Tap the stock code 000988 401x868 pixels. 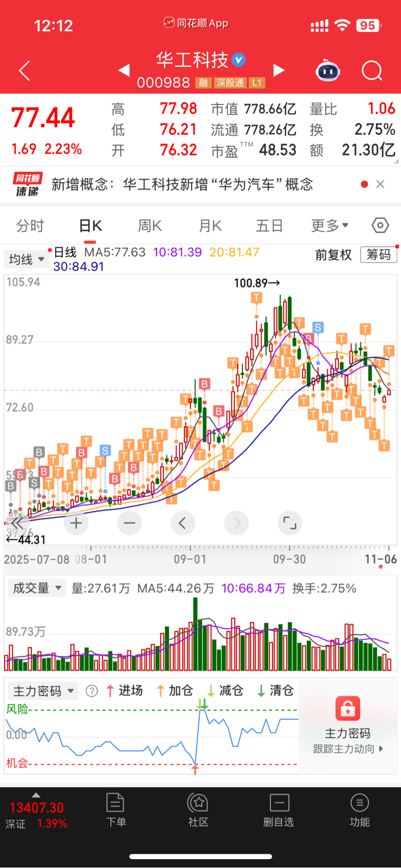pos(163,82)
